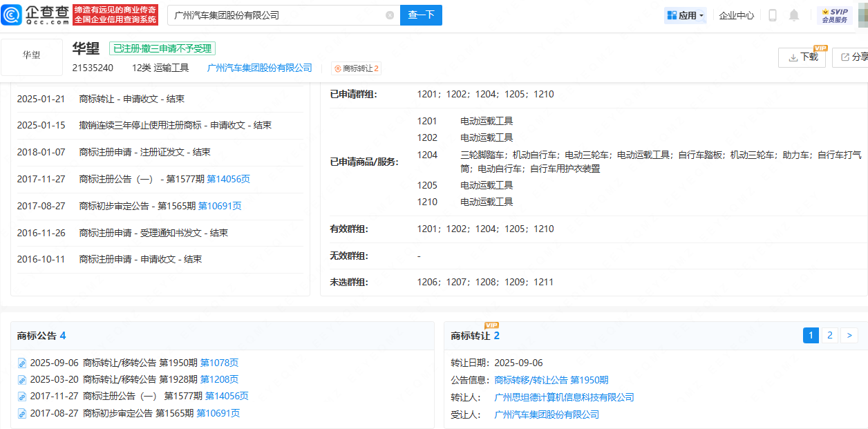Share this trademark page via 分享
Screen dimensions: 868x429
(x=850, y=57)
